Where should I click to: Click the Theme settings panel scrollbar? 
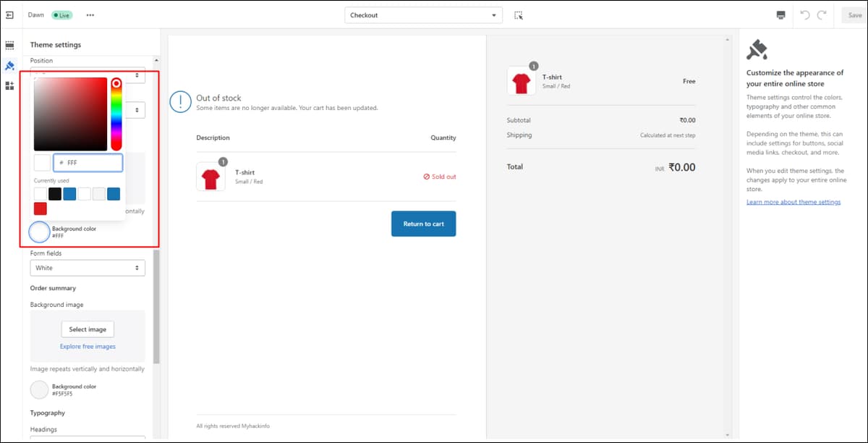click(x=157, y=306)
